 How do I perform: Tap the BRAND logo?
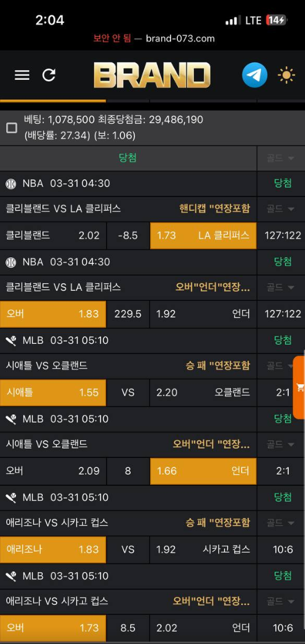pos(152,75)
